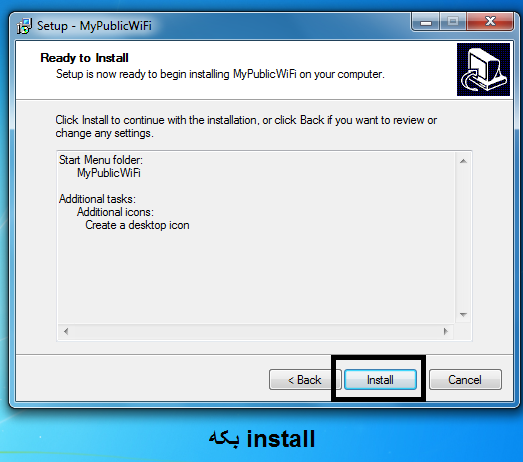Click the setup installer icon in title bar
523x462 pixels.
pyautogui.click(x=24, y=26)
